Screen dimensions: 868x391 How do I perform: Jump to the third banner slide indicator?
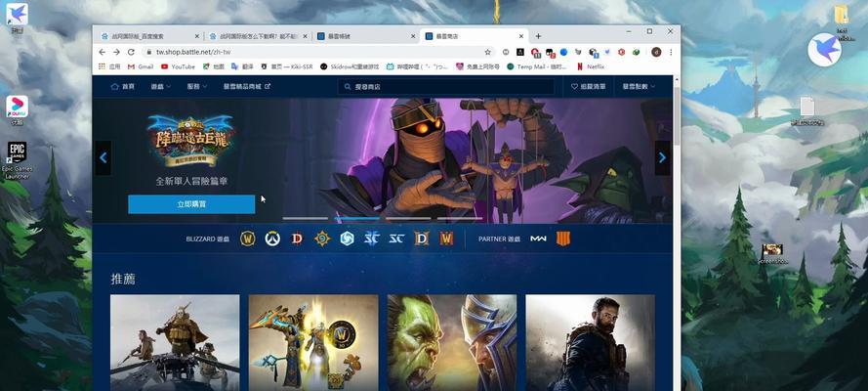click(x=408, y=218)
